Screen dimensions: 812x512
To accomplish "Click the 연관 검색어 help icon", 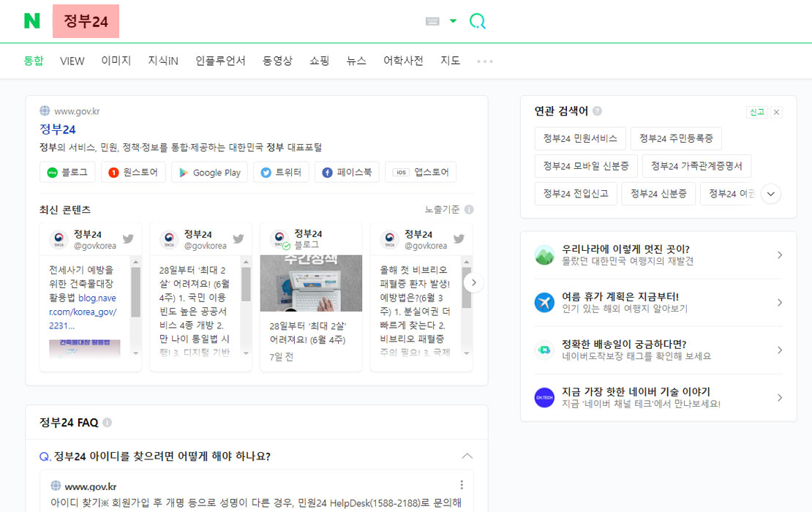I will click(597, 110).
